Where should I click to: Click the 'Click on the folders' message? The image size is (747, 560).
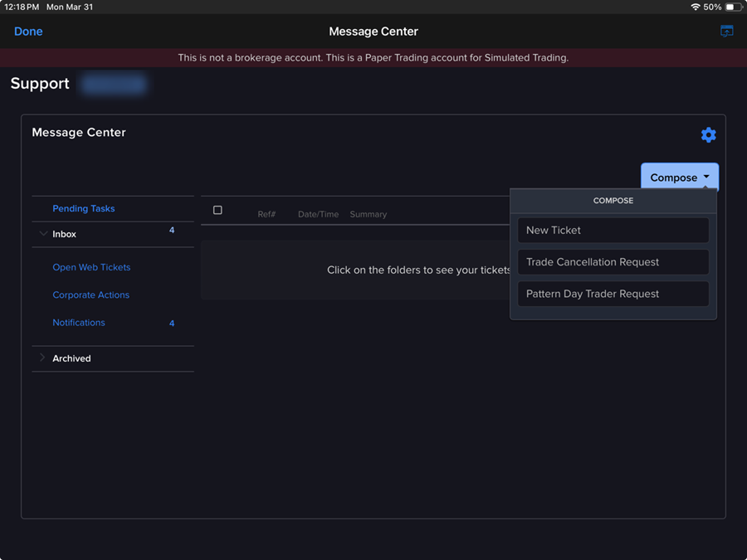419,270
